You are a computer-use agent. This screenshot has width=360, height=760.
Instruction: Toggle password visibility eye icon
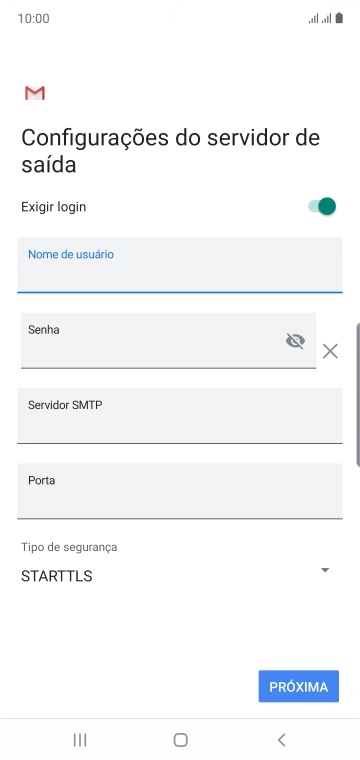(x=295, y=341)
